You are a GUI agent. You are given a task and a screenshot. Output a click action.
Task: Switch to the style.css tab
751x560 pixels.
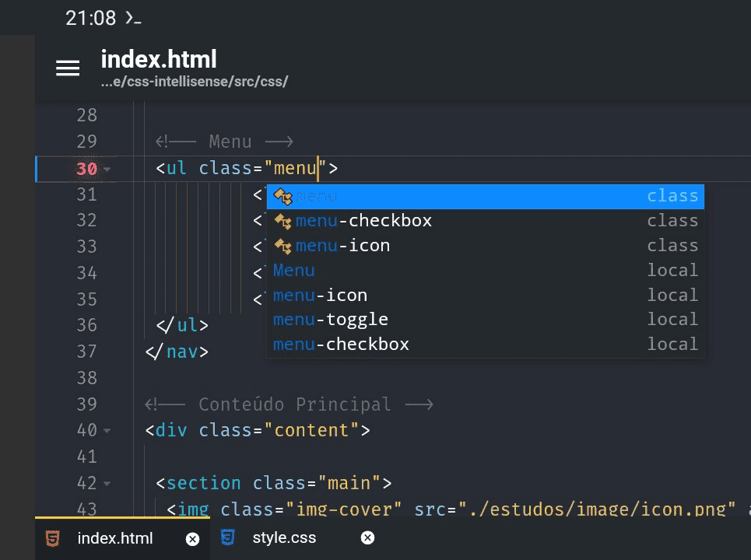click(284, 537)
